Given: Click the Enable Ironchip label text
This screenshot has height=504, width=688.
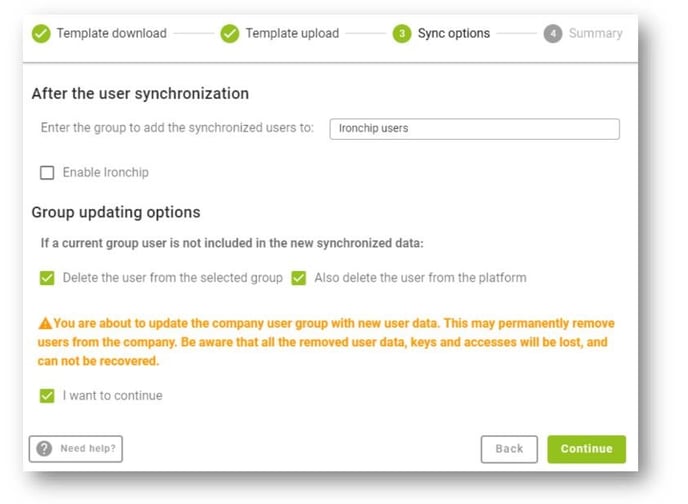Looking at the screenshot, I should point(105,172).
